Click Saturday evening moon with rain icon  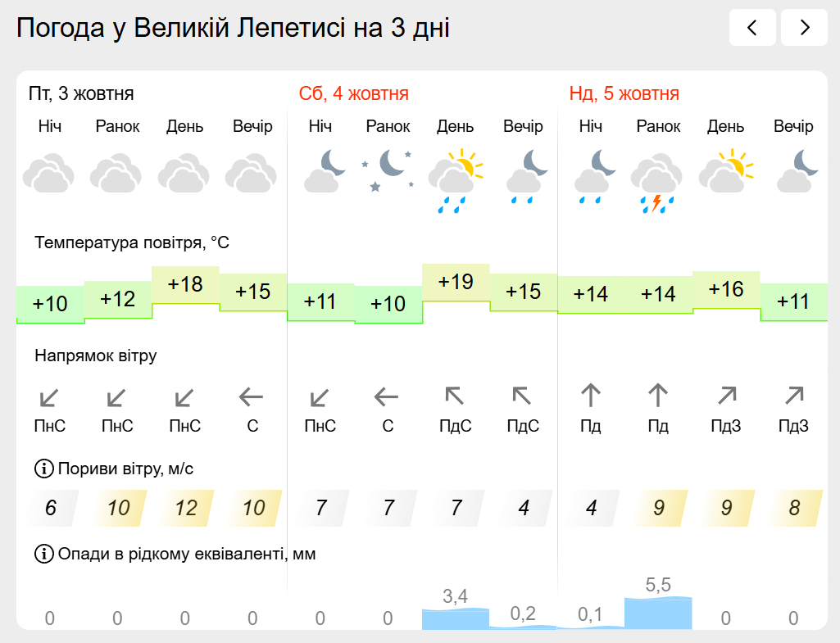tap(523, 175)
